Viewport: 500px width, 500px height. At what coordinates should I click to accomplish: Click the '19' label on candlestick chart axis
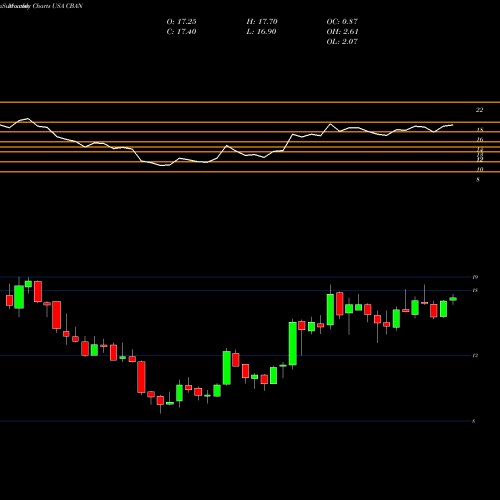click(475, 277)
